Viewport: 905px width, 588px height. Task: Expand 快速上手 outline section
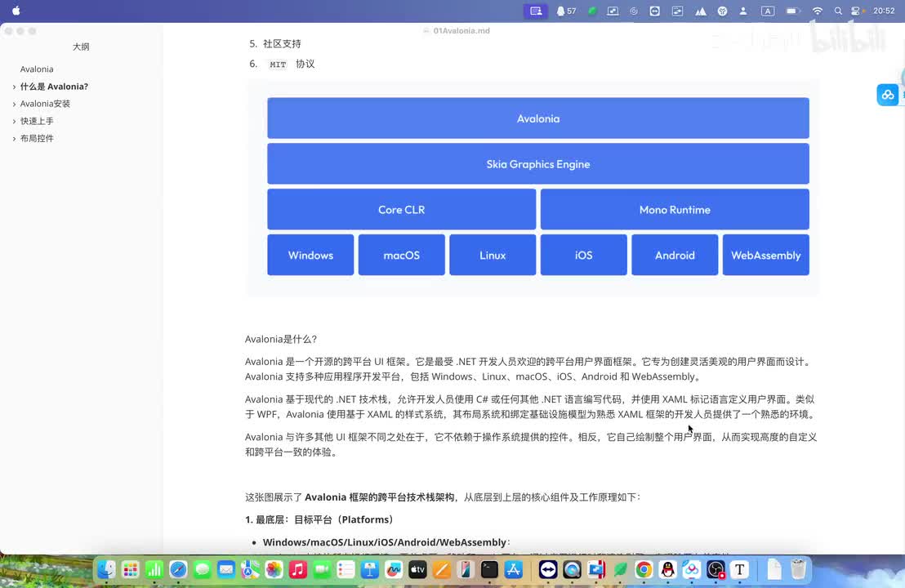tap(14, 122)
